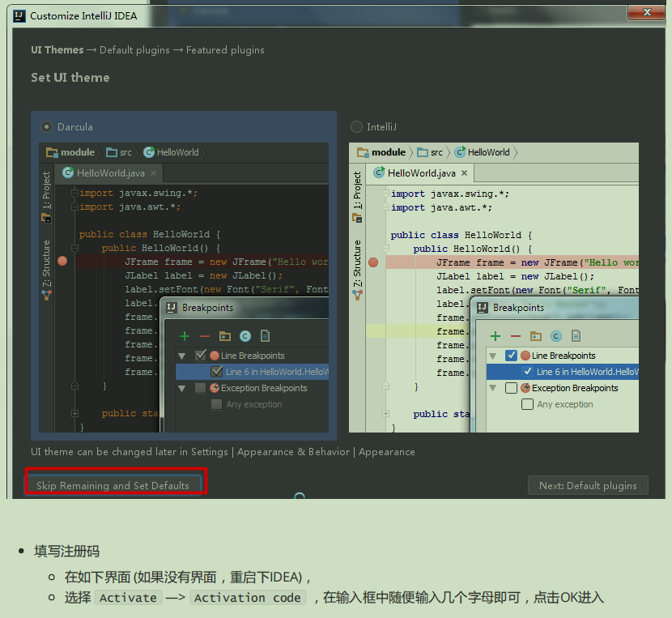Image resolution: width=672 pixels, height=618 pixels.
Task: Click the src folder icon in Darcula preview
Action: pos(112,152)
